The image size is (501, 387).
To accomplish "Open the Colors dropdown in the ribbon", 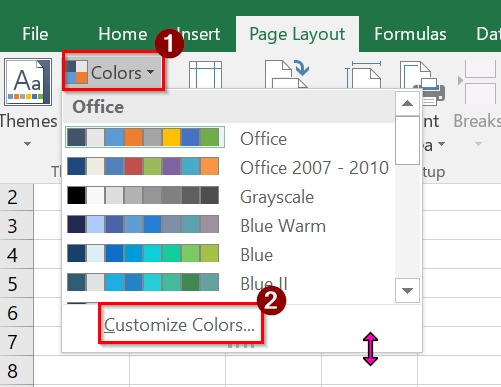I will click(x=113, y=71).
